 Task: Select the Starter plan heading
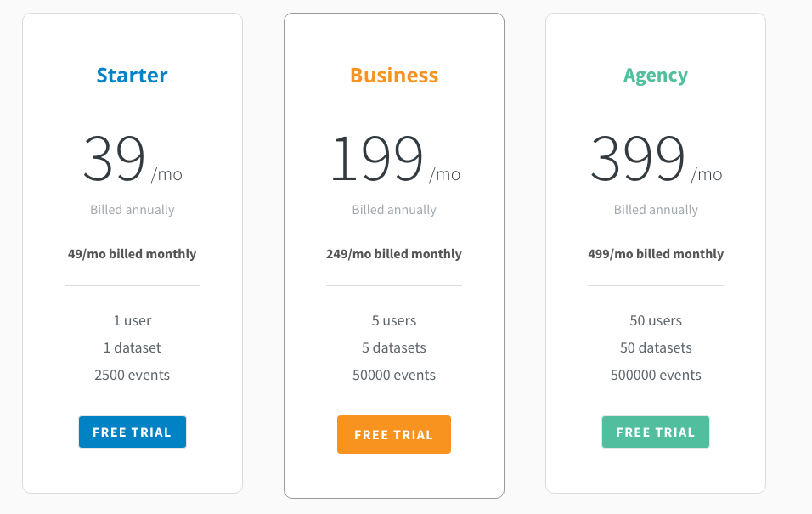132,75
